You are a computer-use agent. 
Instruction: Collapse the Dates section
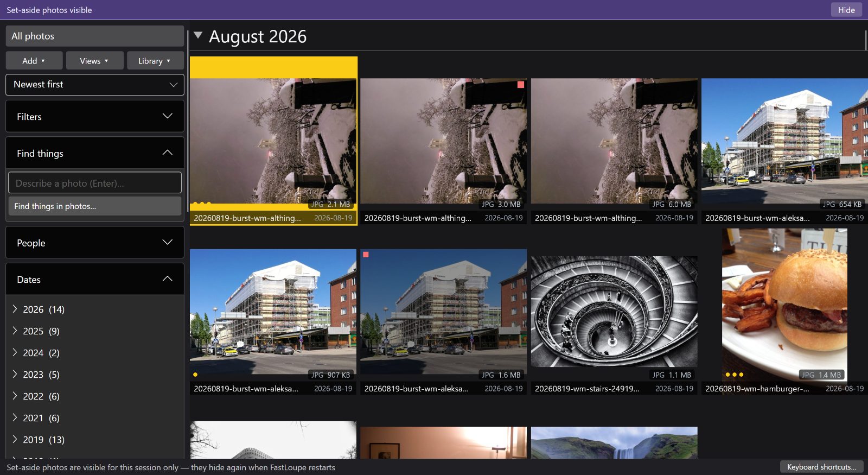[x=95, y=279]
